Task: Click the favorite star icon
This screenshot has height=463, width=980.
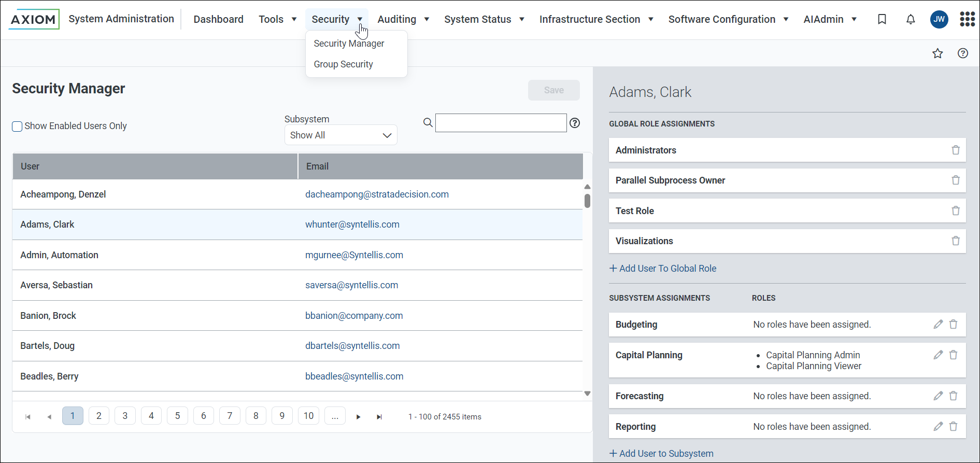Action: coord(937,53)
